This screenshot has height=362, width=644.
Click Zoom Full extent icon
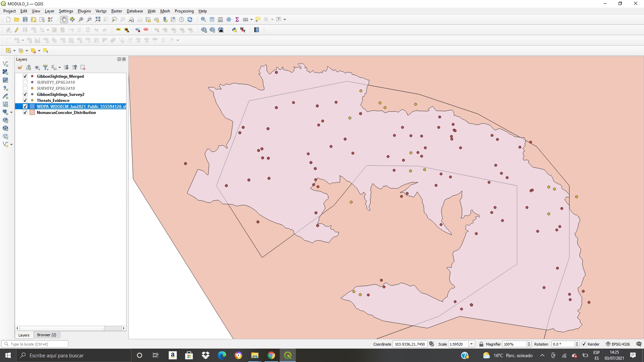pyautogui.click(x=98, y=19)
